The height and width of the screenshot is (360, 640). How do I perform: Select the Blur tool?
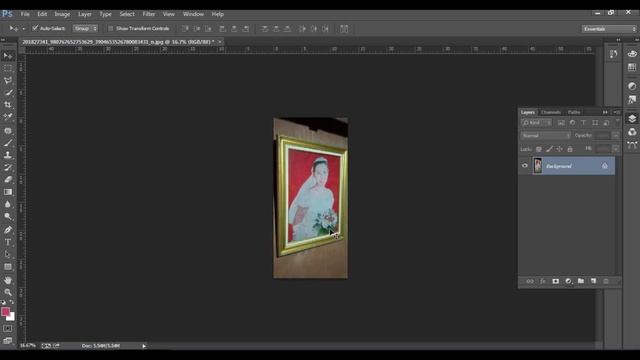pyautogui.click(x=8, y=204)
